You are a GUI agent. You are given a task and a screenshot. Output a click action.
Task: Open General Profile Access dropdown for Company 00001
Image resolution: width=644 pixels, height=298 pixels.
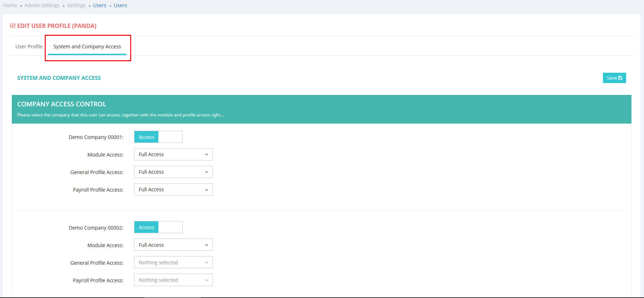point(173,172)
